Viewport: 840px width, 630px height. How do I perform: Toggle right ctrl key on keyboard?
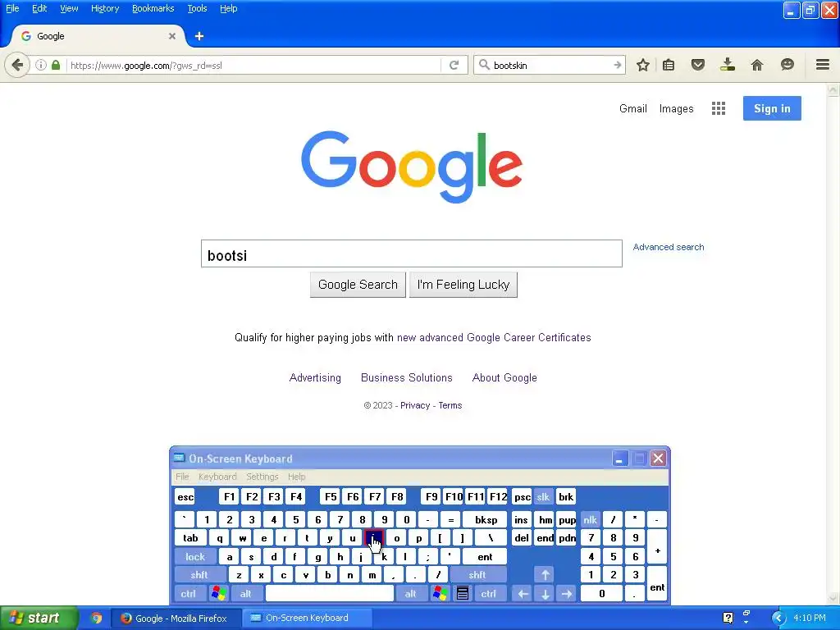489,594
